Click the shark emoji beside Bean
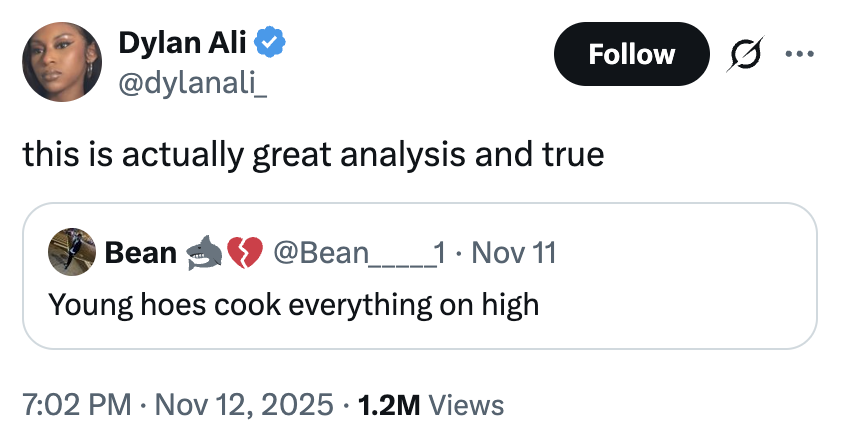Viewport: 844px width, 446px height. point(203,253)
